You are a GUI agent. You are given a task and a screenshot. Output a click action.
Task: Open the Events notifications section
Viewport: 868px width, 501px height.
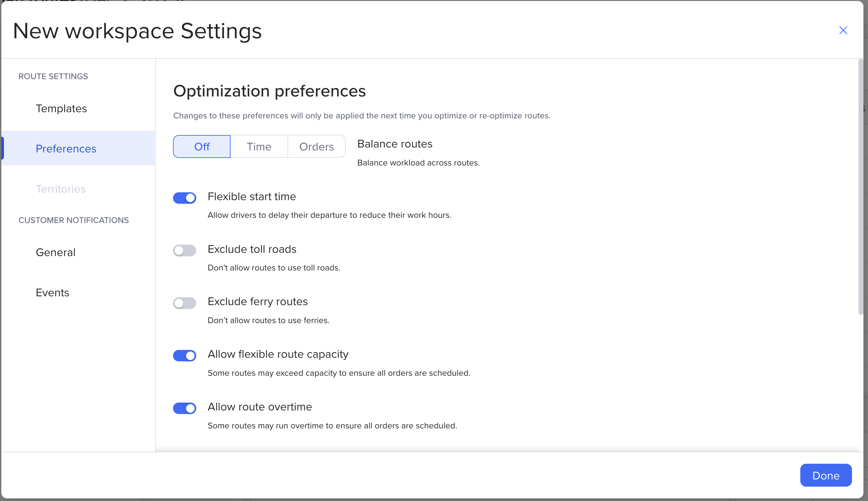[x=52, y=292]
